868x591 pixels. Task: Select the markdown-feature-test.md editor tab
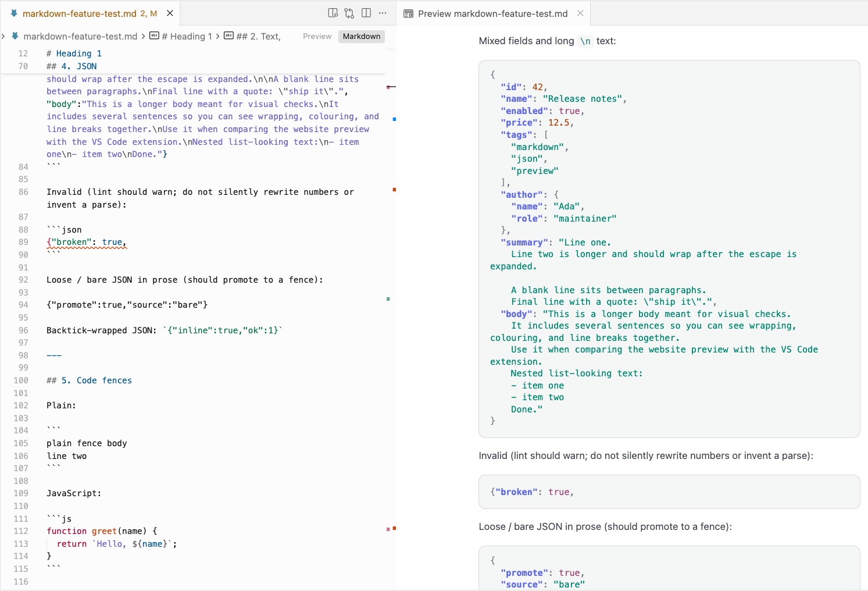pyautogui.click(x=90, y=13)
